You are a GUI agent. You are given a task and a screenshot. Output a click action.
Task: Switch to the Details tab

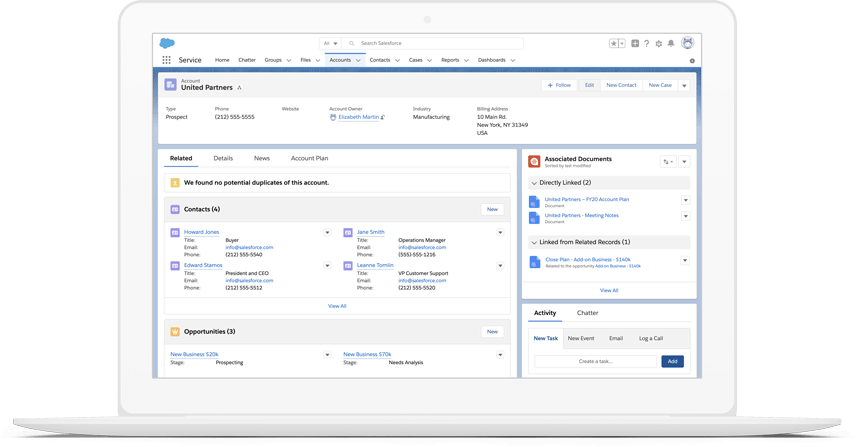(223, 158)
